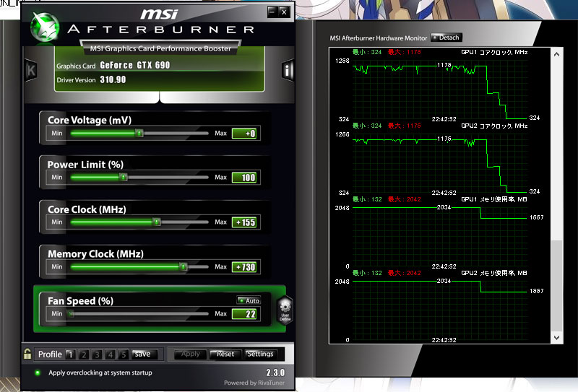The width and height of the screenshot is (578, 392).
Task: Click the Memory Clock slider handle
Action: 184,266
